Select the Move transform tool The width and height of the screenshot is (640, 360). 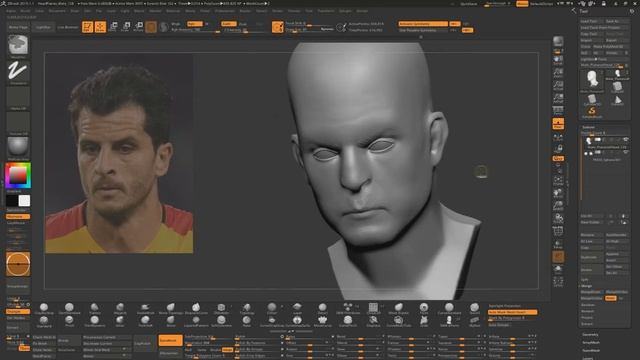[113, 27]
